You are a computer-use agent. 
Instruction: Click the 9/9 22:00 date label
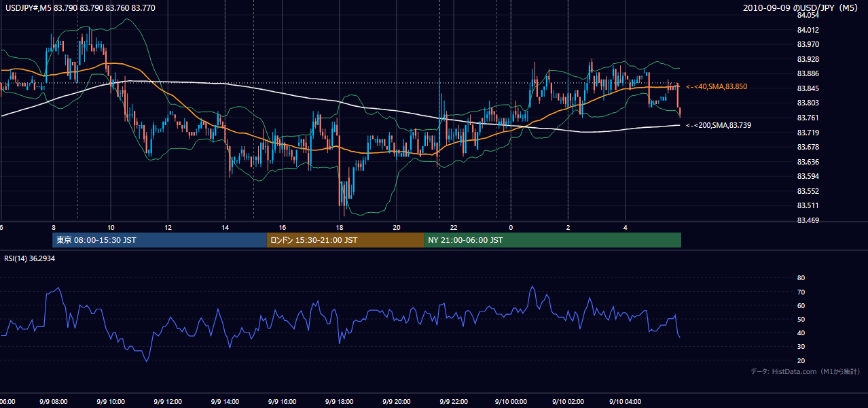[454, 402]
